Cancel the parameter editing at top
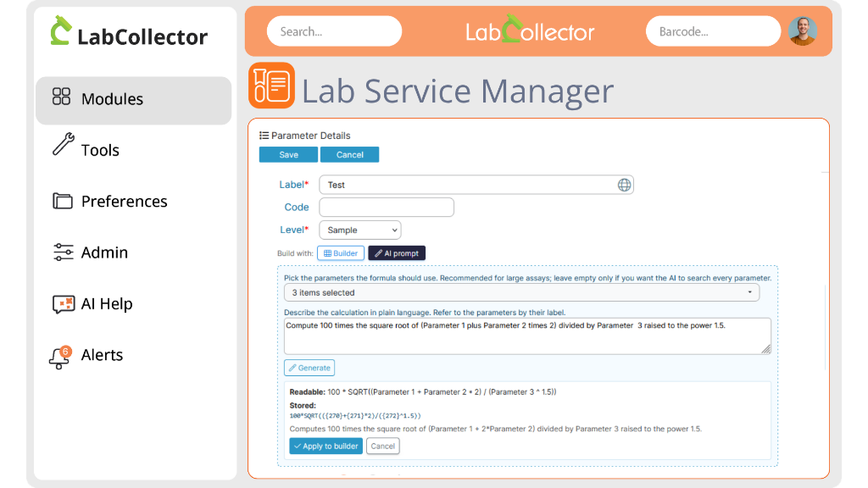 350,155
